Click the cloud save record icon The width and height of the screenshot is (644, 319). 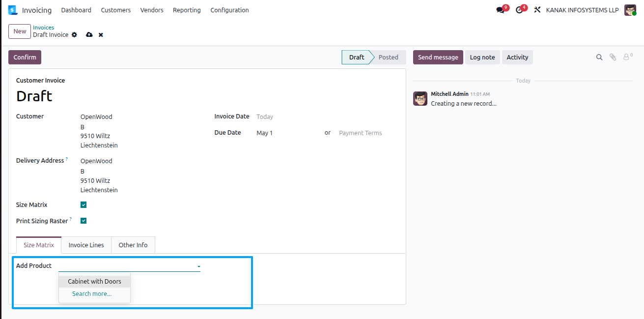[89, 35]
